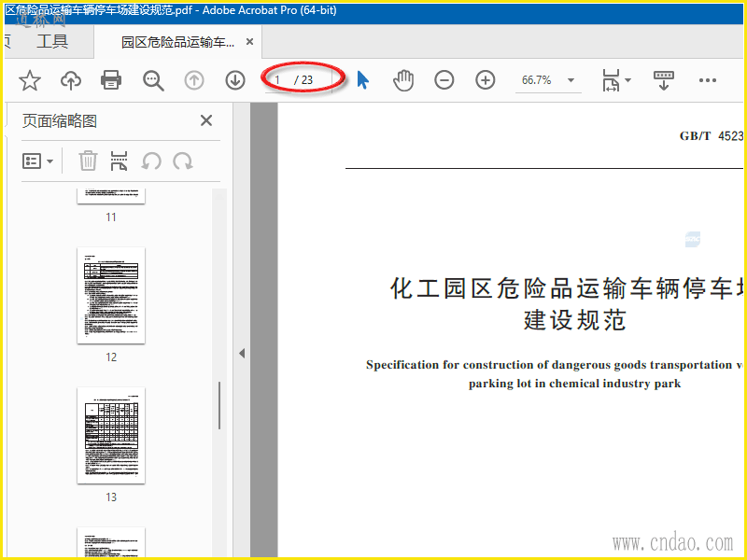Activate the hand pan tool

click(403, 80)
